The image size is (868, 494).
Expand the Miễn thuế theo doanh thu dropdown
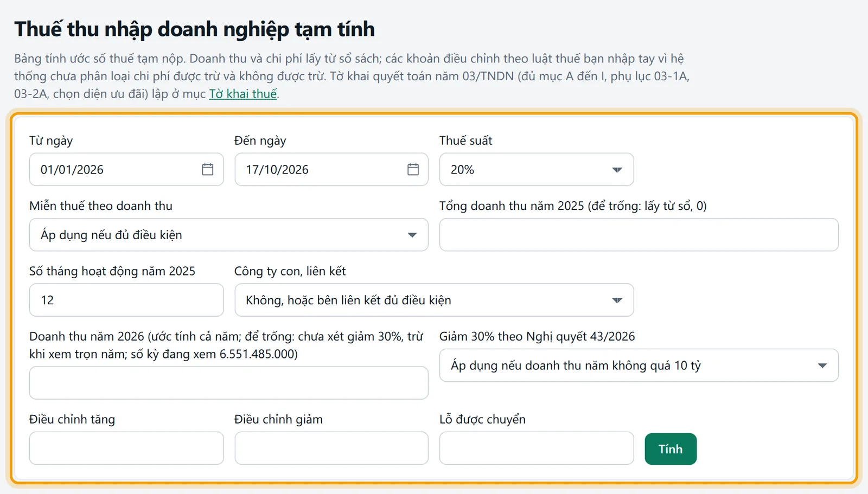coord(229,235)
